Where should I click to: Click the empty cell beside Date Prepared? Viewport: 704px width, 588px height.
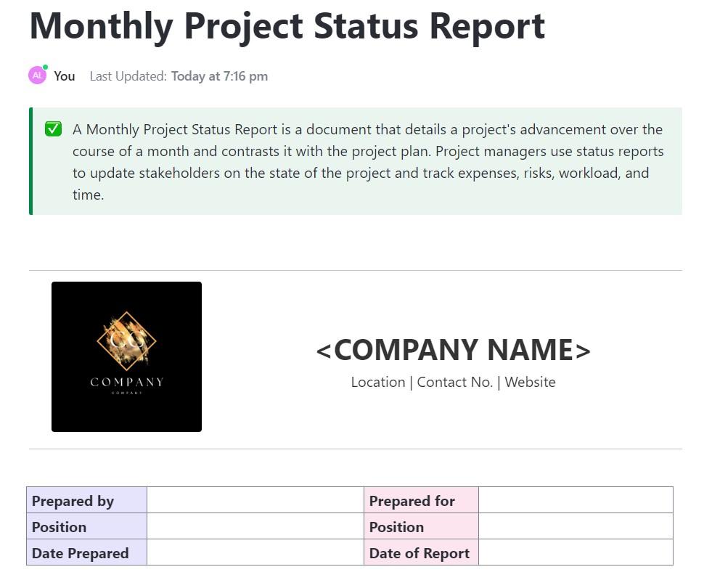point(255,553)
